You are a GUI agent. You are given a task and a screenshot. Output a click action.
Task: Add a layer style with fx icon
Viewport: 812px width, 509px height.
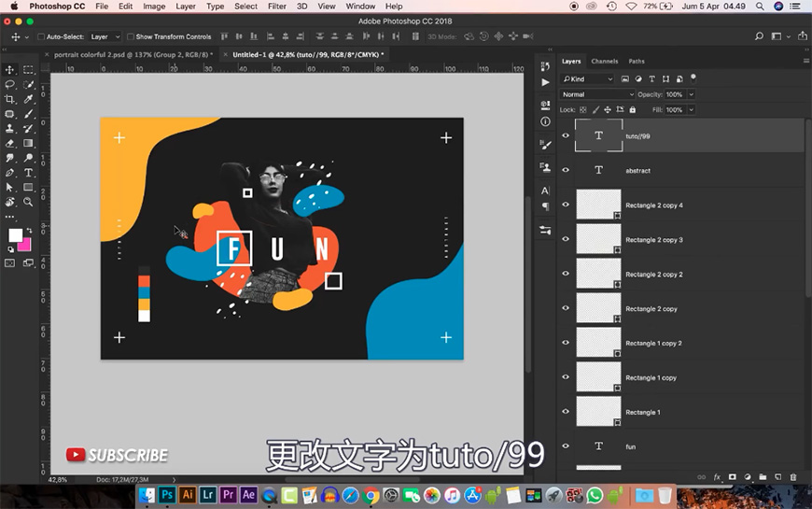(x=717, y=477)
